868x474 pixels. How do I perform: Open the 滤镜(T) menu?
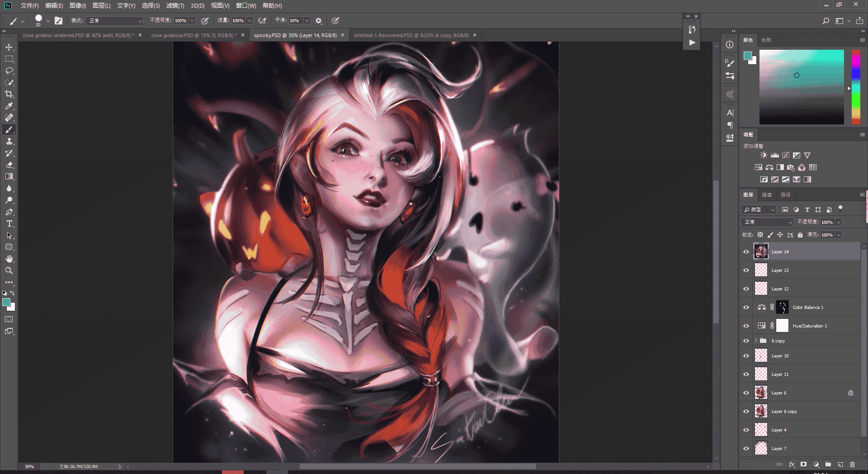coord(175,5)
